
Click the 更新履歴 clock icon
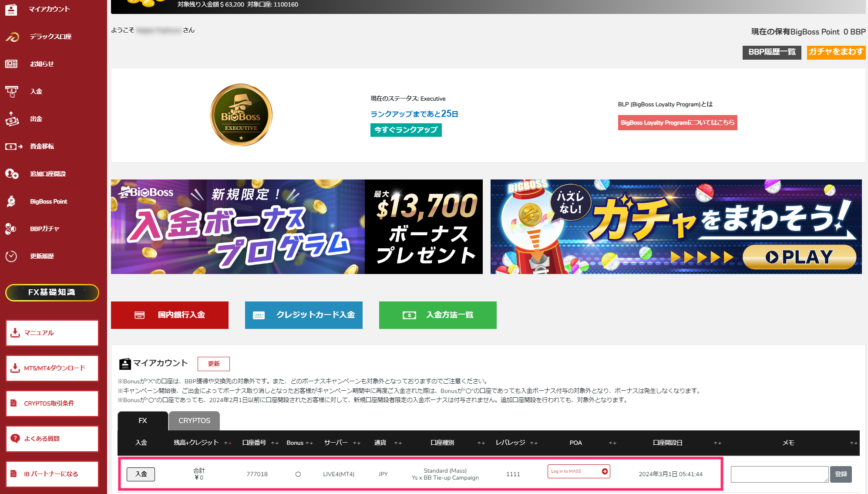11,256
